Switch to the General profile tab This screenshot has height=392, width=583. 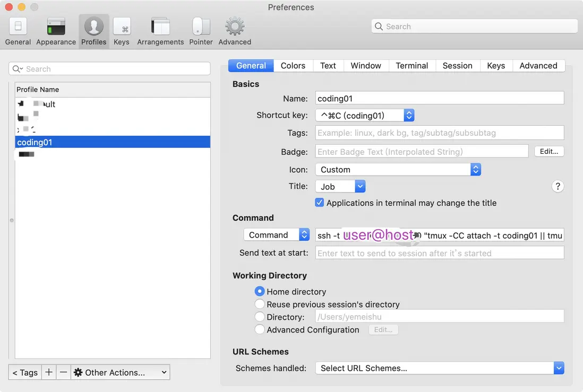click(251, 66)
